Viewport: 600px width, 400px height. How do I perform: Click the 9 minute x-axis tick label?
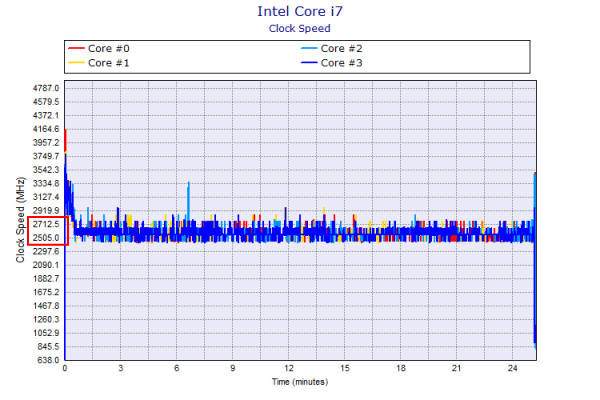[233, 368]
